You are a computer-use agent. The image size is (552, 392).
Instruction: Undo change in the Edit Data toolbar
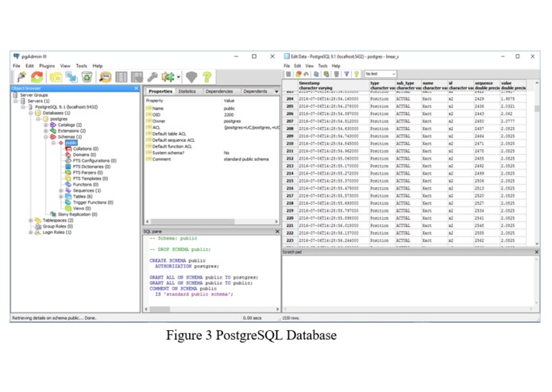click(x=307, y=74)
